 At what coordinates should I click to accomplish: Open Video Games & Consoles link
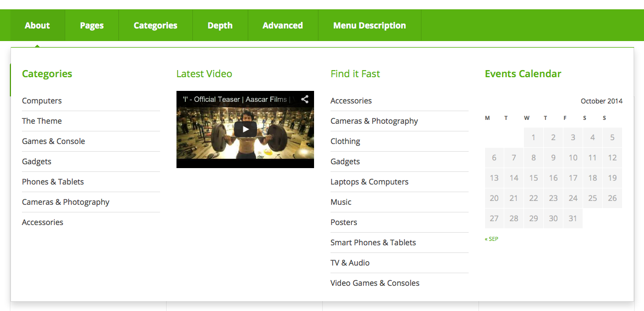(x=375, y=283)
